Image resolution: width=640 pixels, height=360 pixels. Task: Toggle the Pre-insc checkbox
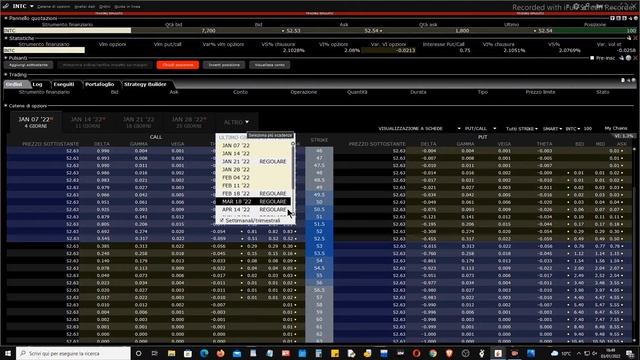(592, 58)
